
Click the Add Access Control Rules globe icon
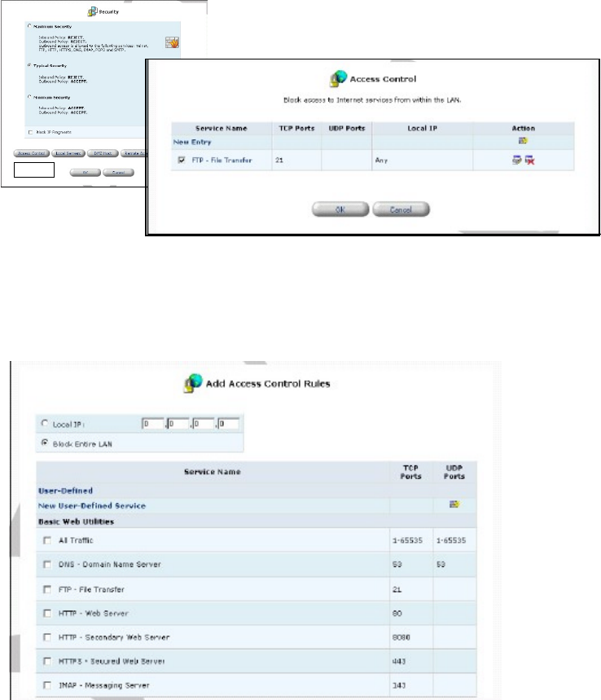(x=194, y=384)
